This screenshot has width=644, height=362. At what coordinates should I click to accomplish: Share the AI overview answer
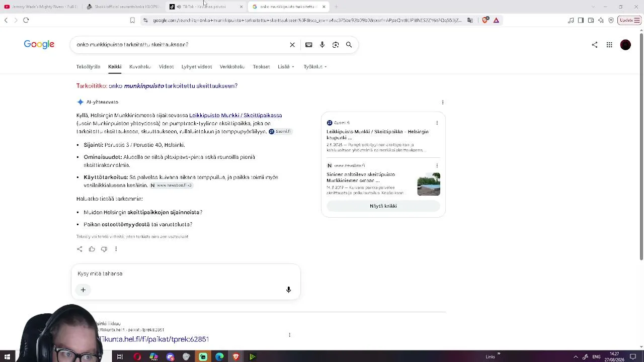tap(79, 249)
